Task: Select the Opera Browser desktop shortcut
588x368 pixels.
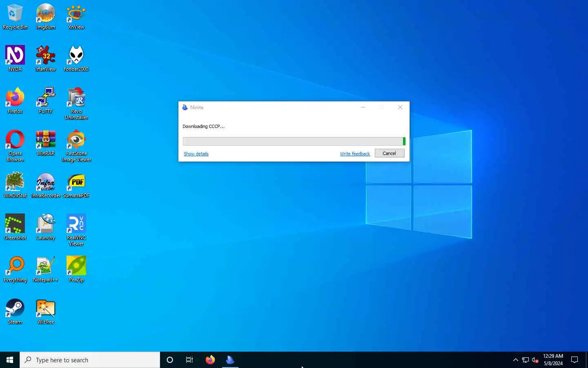Action: pos(15,146)
